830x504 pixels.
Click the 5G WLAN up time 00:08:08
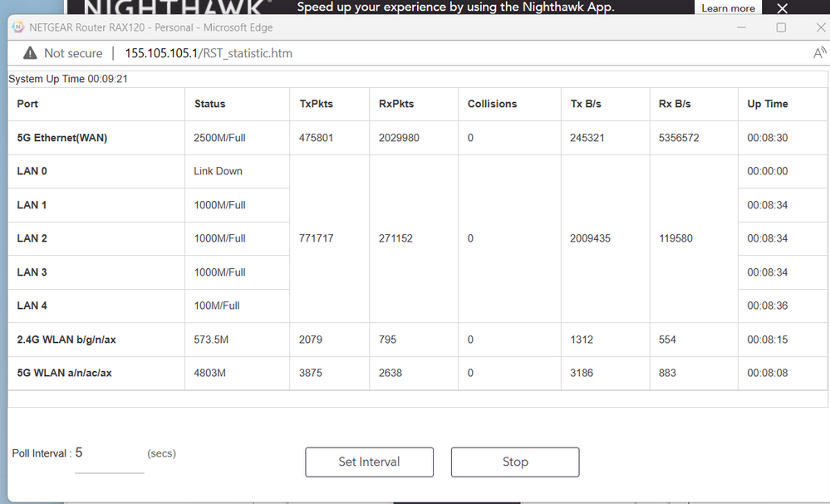point(768,373)
